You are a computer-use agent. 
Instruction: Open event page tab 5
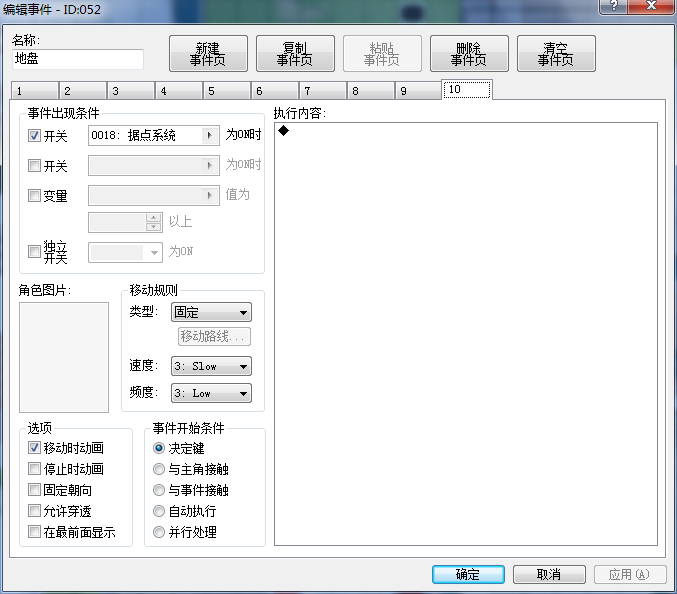[x=227, y=91]
